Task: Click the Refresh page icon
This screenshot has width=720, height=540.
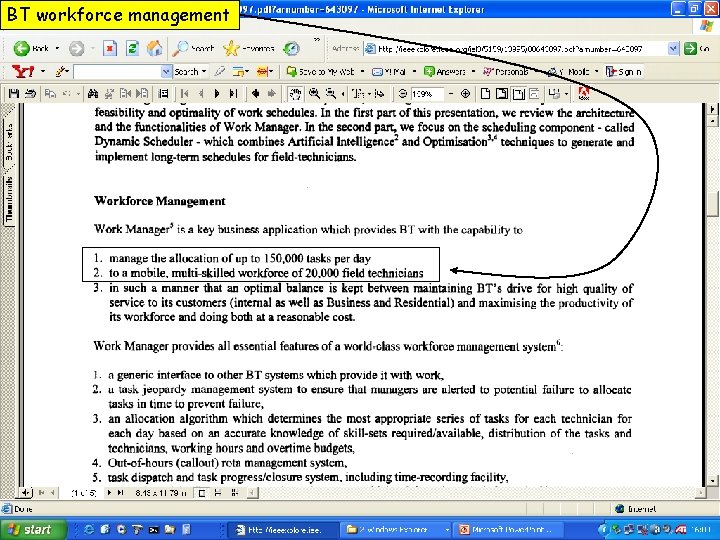Action: [132, 49]
